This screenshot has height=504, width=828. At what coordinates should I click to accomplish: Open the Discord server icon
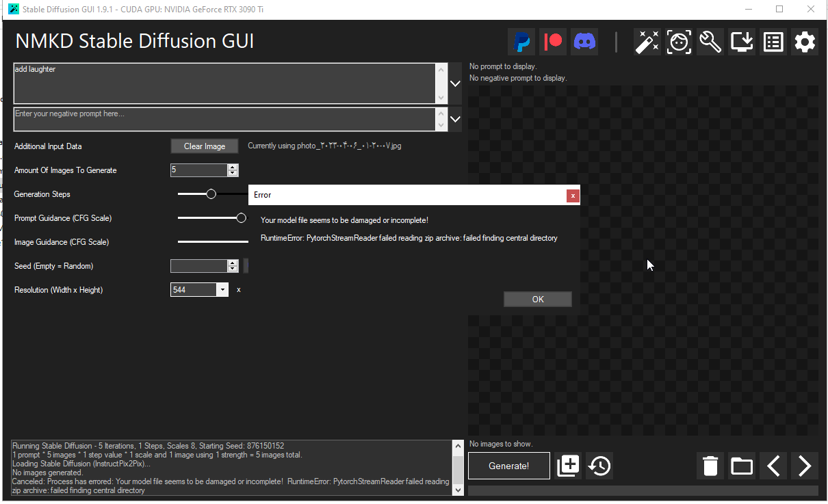point(584,42)
